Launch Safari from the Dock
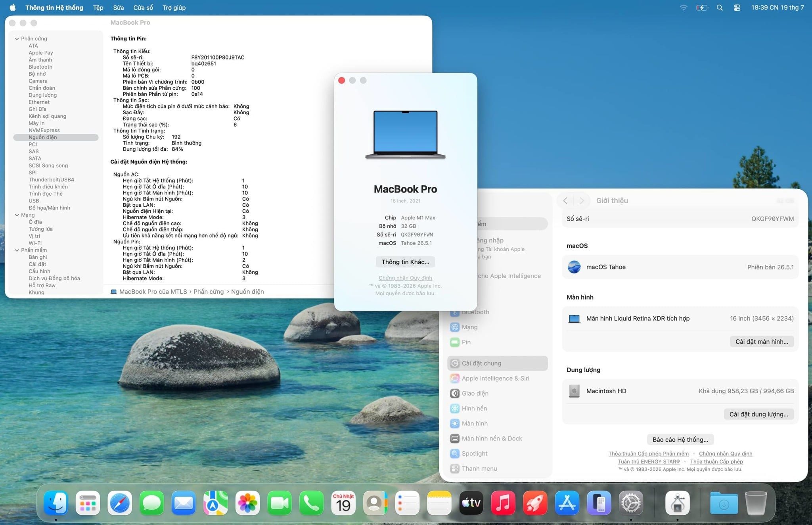 click(x=120, y=503)
